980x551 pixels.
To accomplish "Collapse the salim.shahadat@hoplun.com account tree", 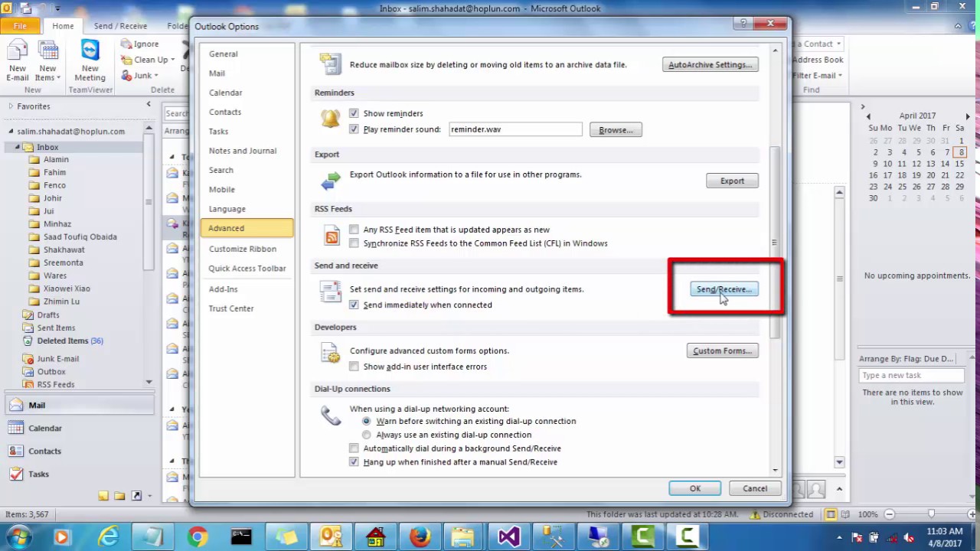I will click(x=11, y=131).
